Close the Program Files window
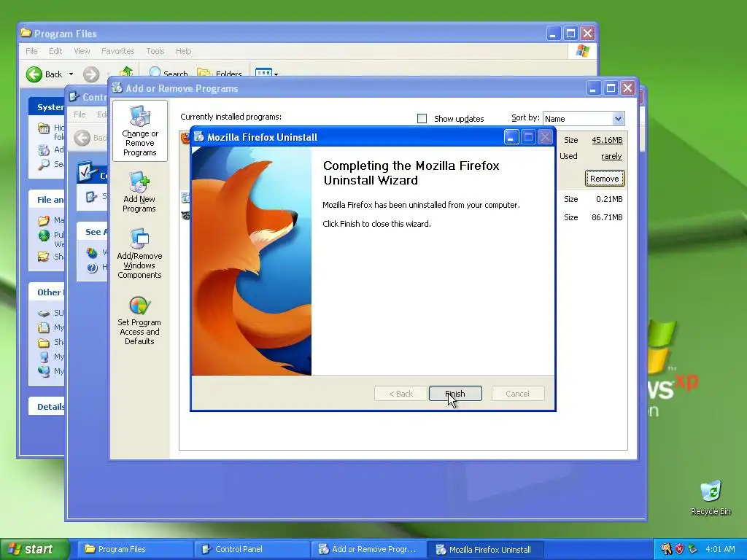 [587, 34]
